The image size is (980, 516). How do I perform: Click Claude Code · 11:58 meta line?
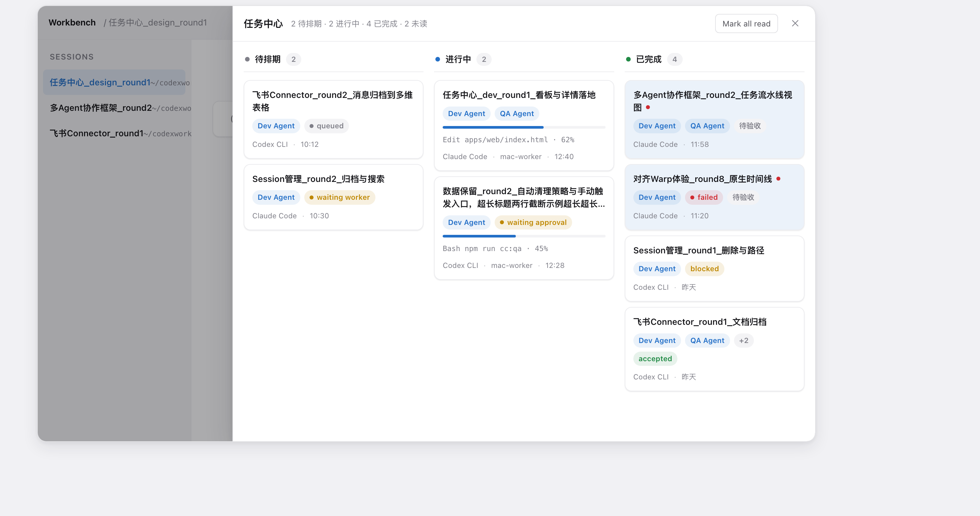pyautogui.click(x=671, y=145)
